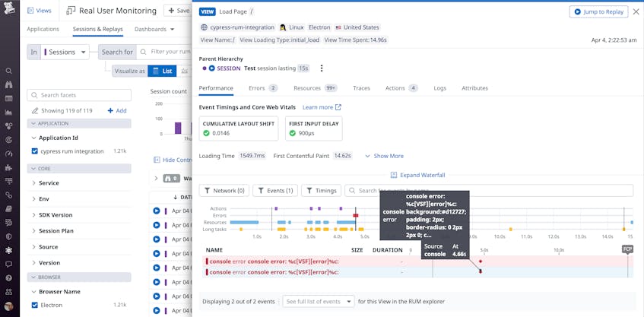
Task: Toggle the Network (0) filter
Action: (224, 191)
